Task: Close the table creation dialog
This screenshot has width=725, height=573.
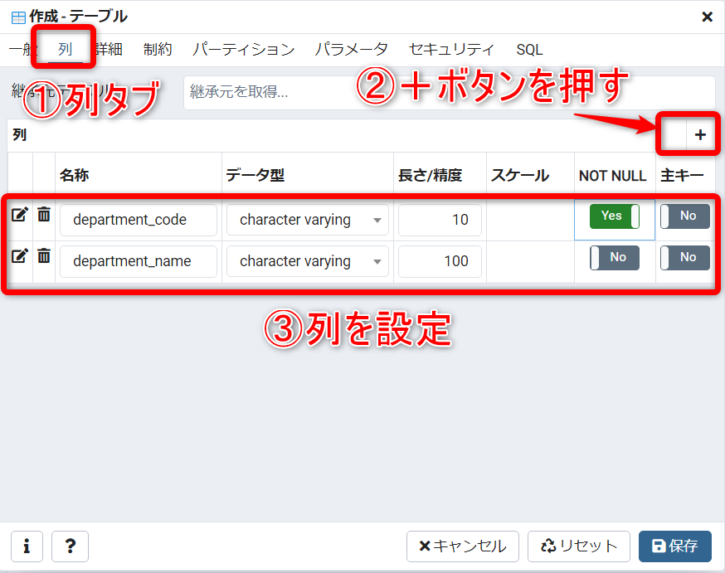Action: 707,16
